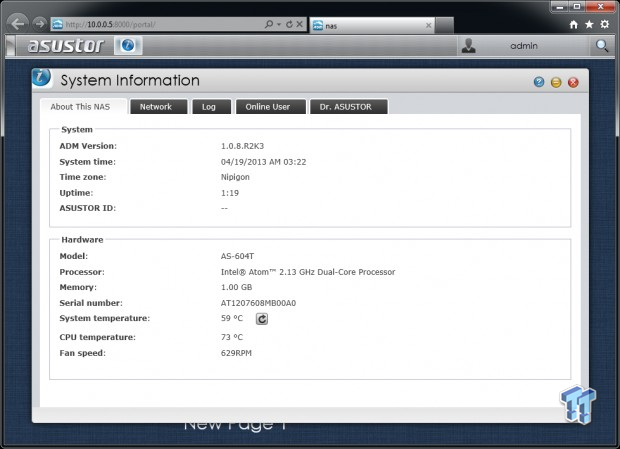The height and width of the screenshot is (449, 620).
Task: Click the system time value 04/19/2013 AM 03:22
Action: click(x=263, y=162)
